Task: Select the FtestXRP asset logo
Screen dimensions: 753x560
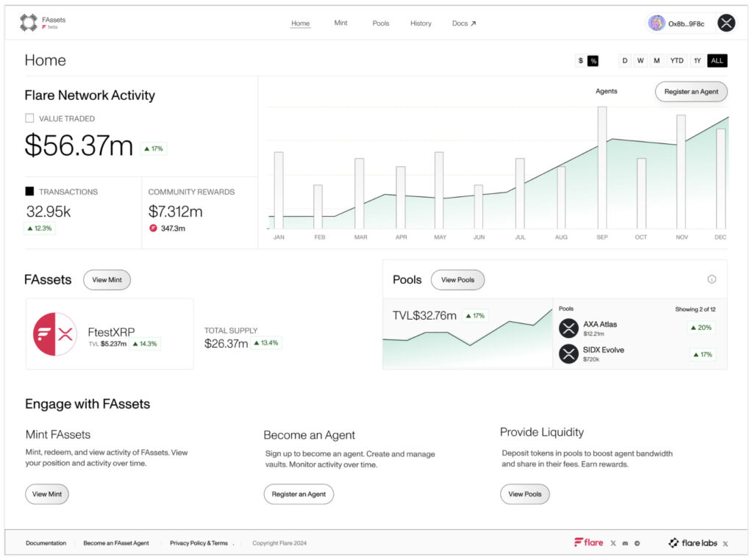Action: [x=55, y=334]
